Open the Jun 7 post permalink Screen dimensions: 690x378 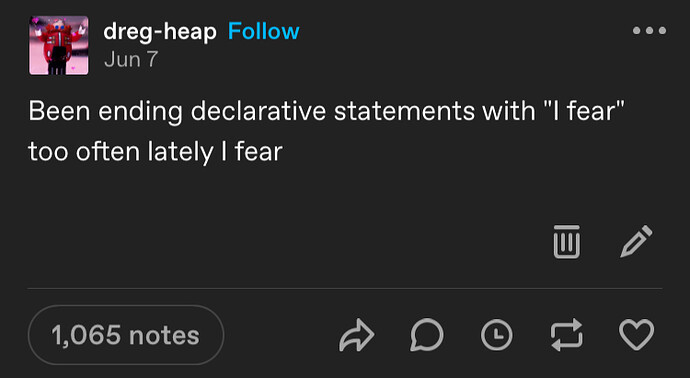131,59
